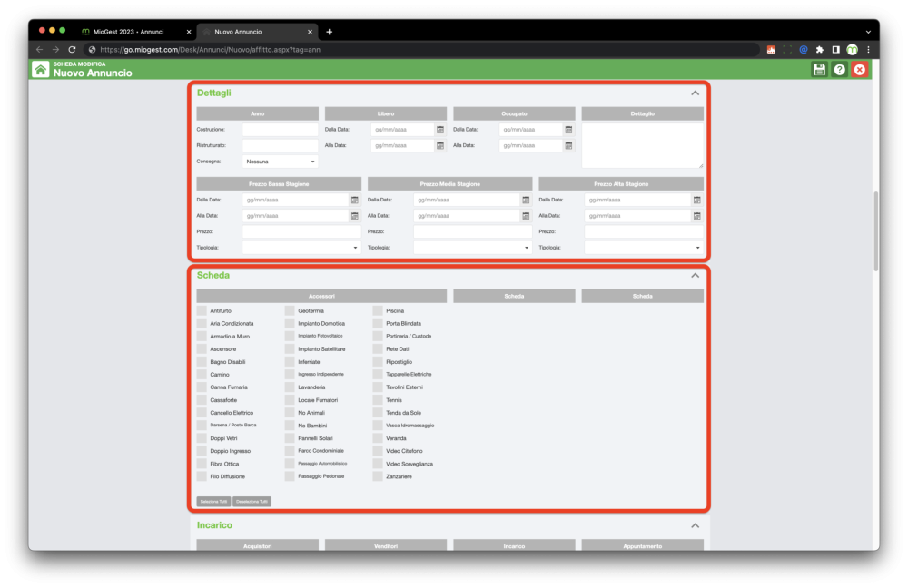Check the Aria Condizionata checkbox
908x588 pixels.
(x=202, y=324)
